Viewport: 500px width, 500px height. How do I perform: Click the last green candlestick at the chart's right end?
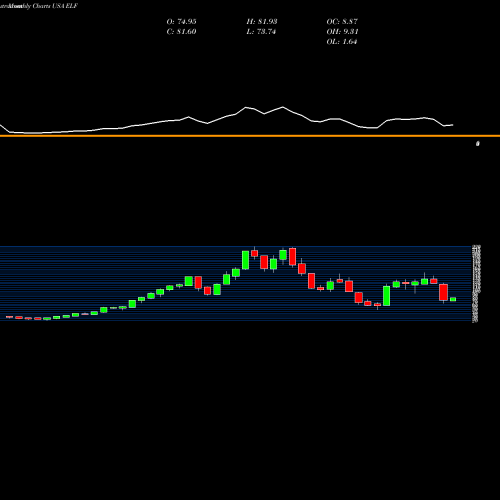[x=453, y=299]
